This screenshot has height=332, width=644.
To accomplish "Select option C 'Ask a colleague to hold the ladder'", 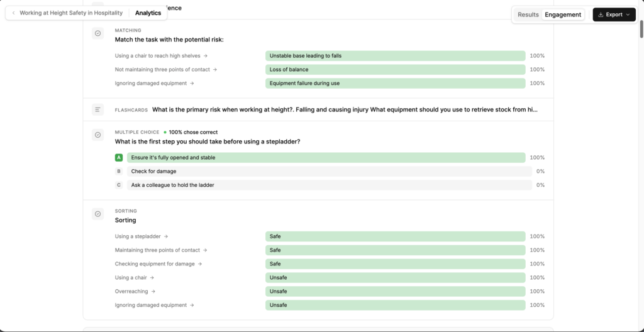I will click(330, 185).
